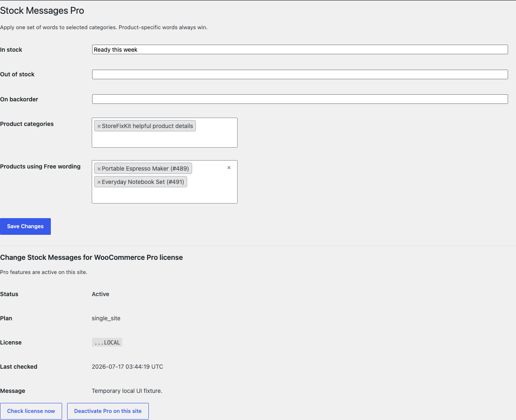Screen dimensions: 516x420
Task: Clear all products using Free wording
Action: pos(229,168)
